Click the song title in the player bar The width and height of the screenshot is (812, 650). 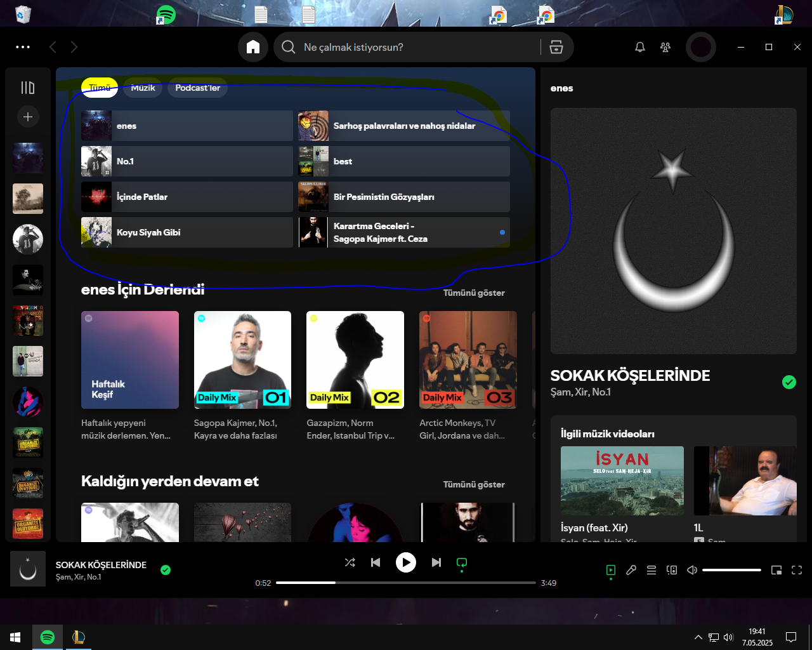101,565
